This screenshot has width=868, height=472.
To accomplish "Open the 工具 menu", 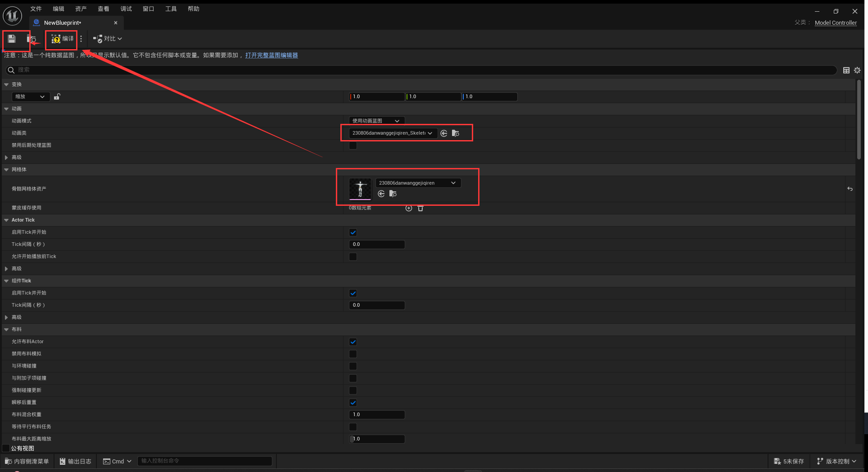I will (x=171, y=9).
